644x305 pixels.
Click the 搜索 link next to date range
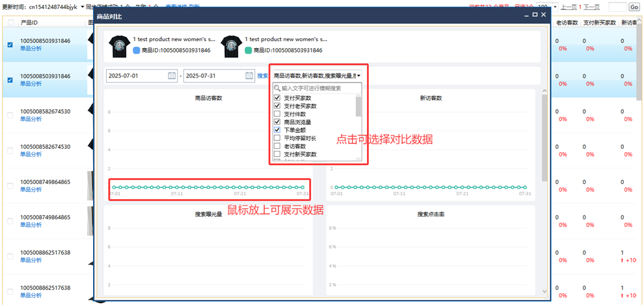pyautogui.click(x=262, y=76)
